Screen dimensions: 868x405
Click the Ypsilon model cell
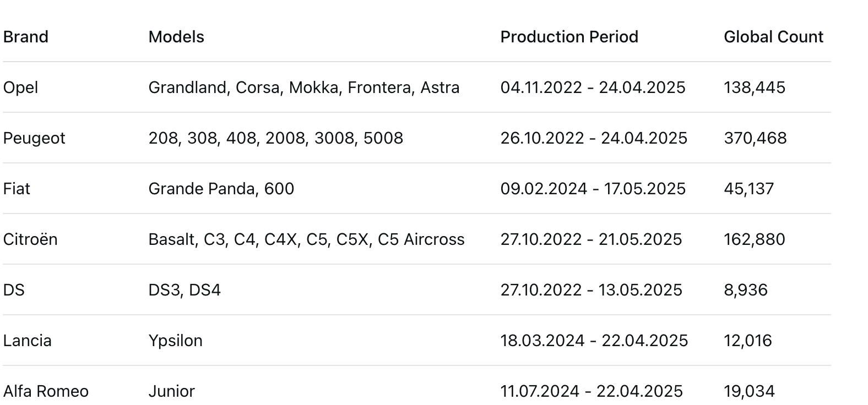click(x=175, y=341)
